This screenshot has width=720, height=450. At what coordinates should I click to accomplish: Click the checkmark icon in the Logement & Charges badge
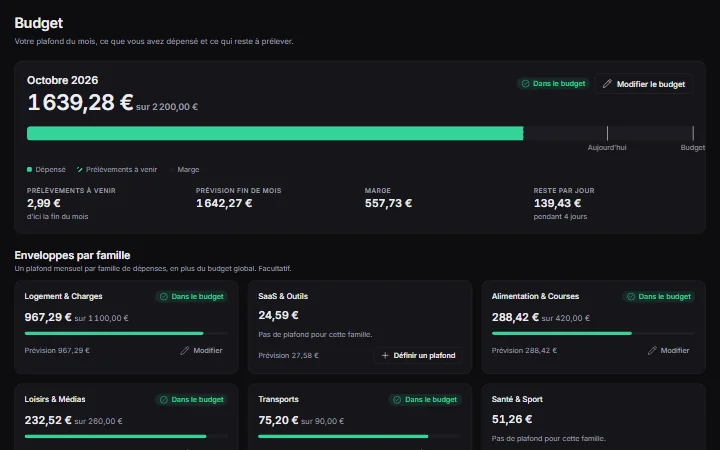coord(163,297)
